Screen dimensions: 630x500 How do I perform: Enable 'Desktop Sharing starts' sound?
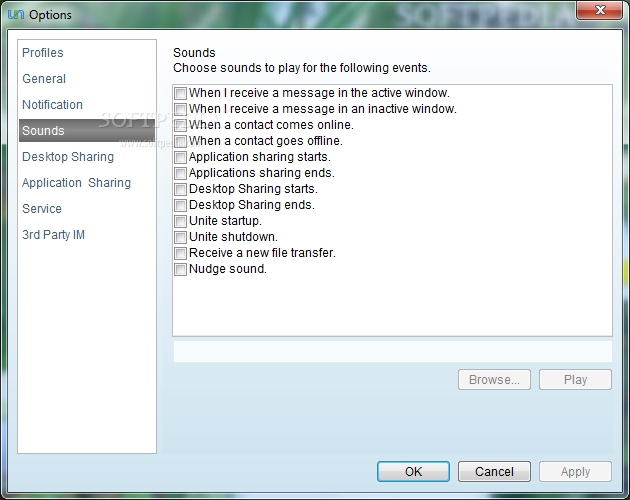pos(180,189)
